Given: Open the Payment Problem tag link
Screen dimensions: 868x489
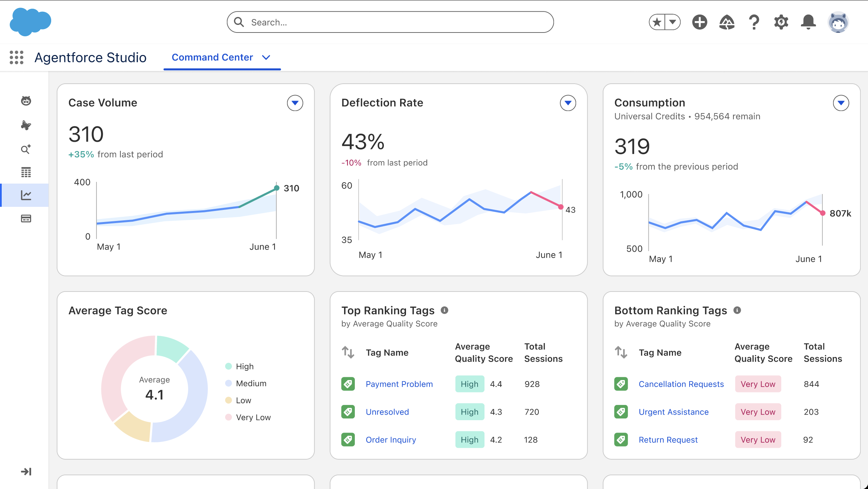Looking at the screenshot, I should (x=399, y=384).
